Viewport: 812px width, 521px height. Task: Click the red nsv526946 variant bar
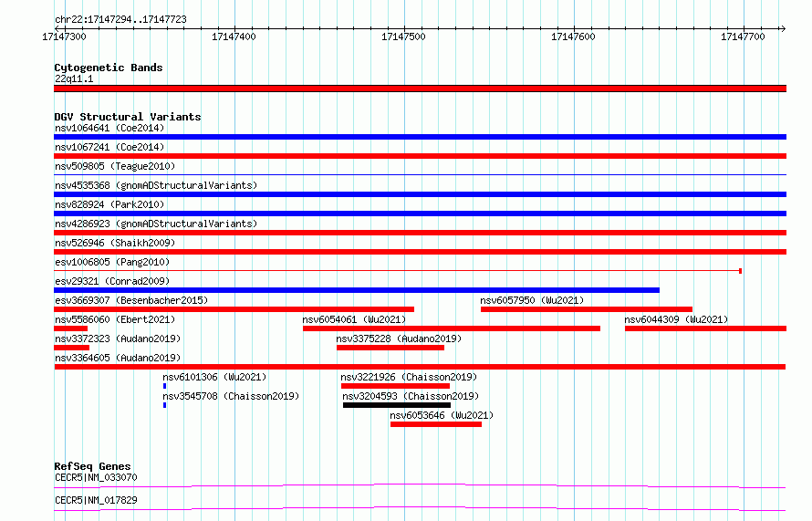[420, 252]
